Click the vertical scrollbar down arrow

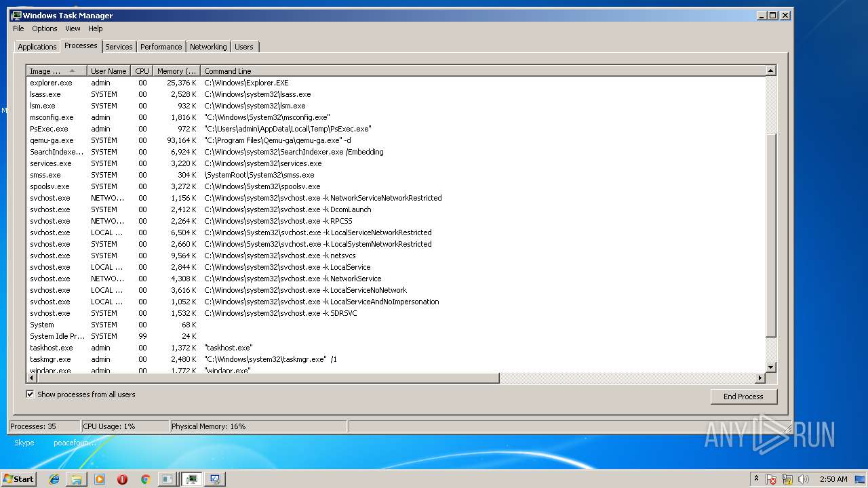tap(770, 367)
